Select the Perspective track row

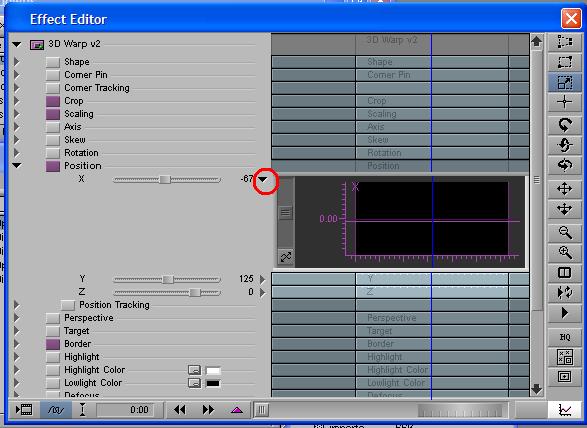click(400, 318)
